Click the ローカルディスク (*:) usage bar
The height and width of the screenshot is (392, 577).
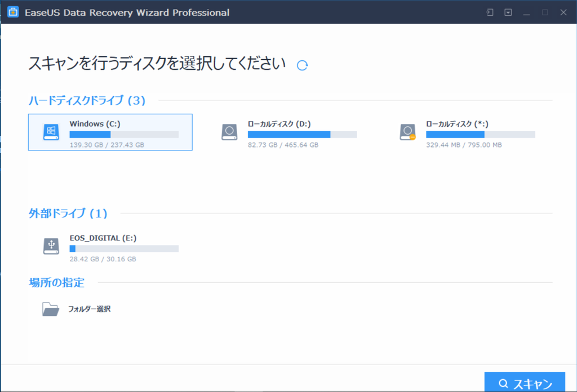coord(481,135)
